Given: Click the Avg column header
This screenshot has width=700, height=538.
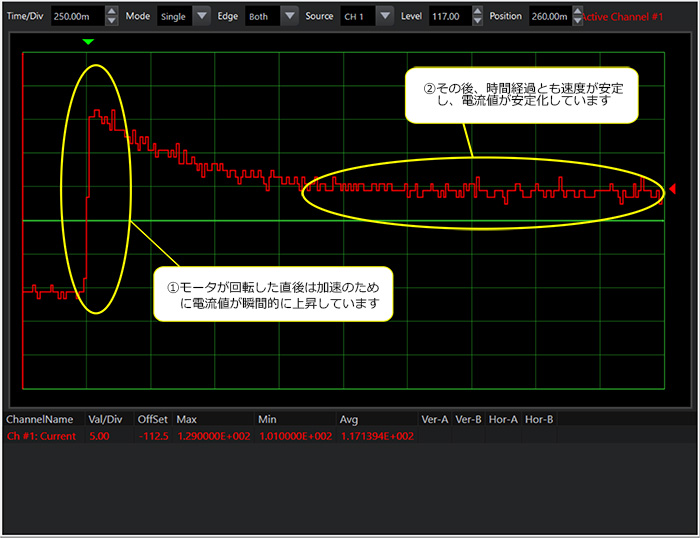Looking at the screenshot, I should (349, 419).
